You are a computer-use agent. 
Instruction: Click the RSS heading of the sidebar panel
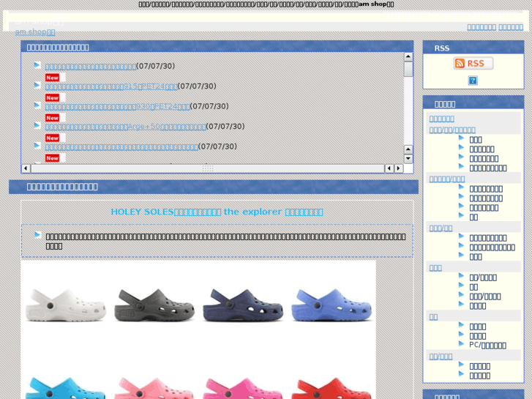tap(442, 48)
